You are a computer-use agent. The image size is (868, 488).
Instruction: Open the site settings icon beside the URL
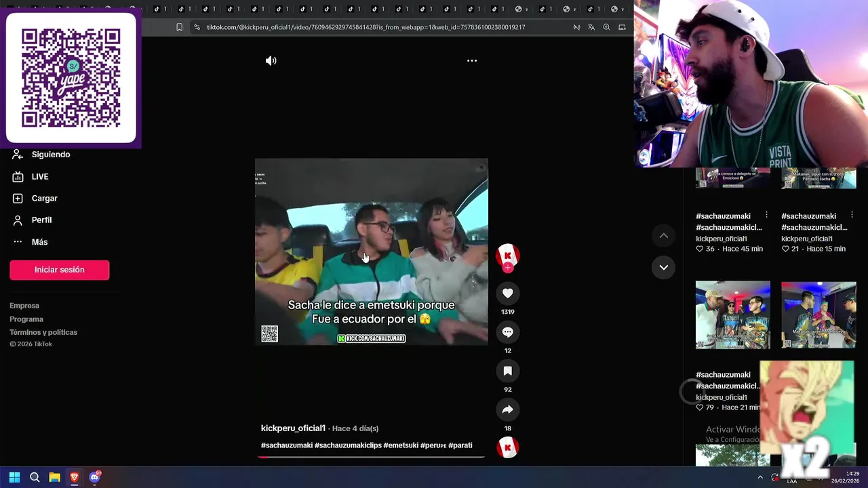coord(197,27)
